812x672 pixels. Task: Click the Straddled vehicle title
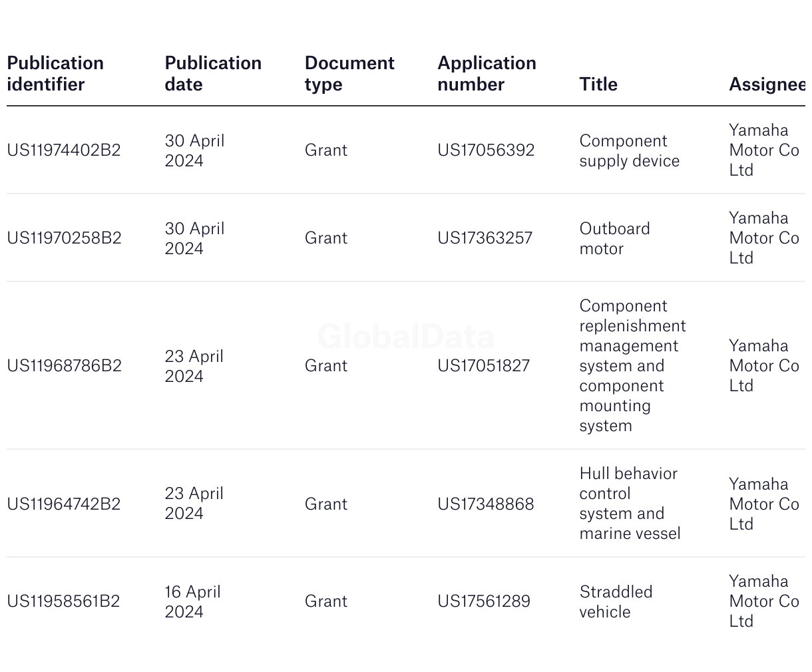point(616,601)
